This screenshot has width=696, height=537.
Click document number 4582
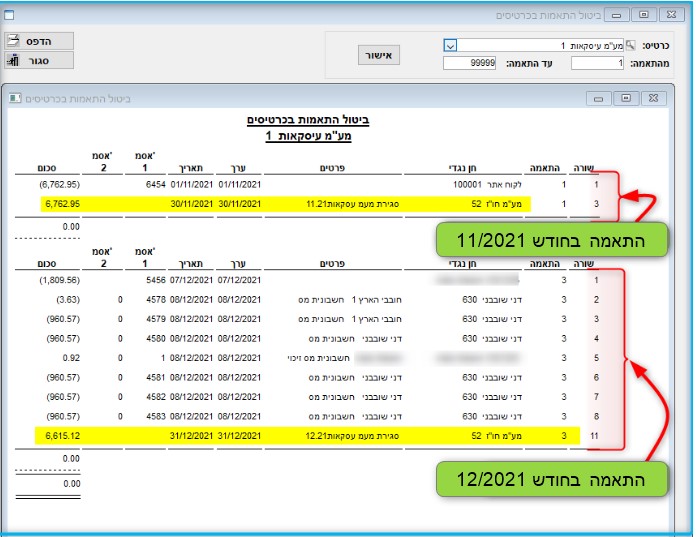(155, 397)
